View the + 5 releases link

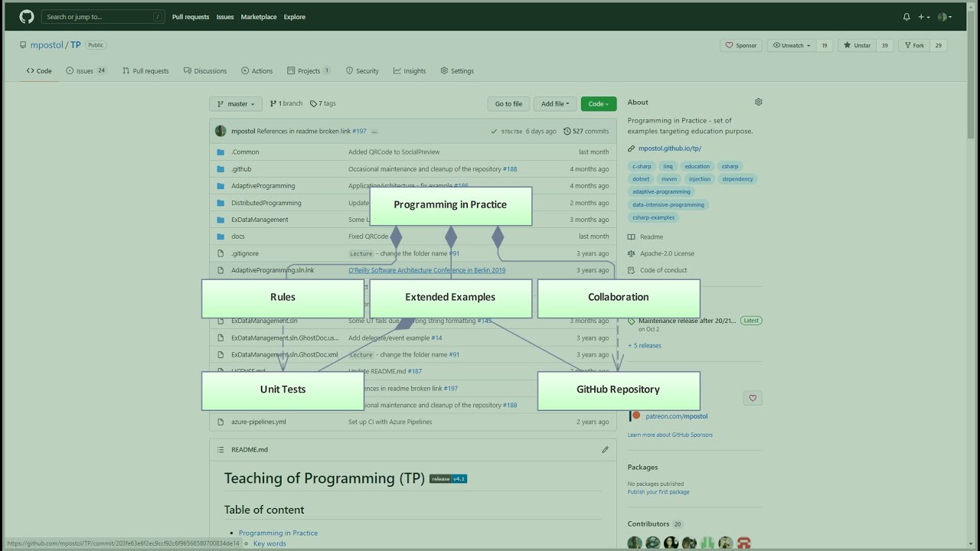[645, 346]
